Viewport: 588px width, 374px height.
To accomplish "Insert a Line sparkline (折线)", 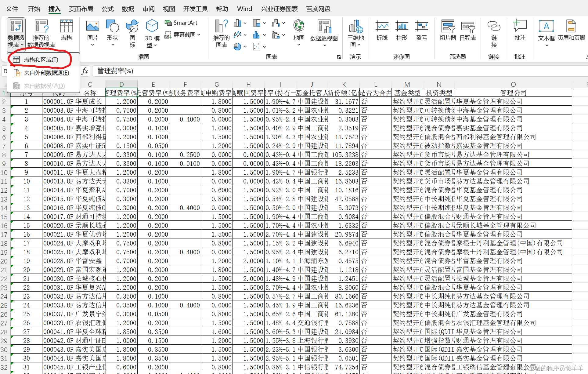I will click(x=382, y=31).
